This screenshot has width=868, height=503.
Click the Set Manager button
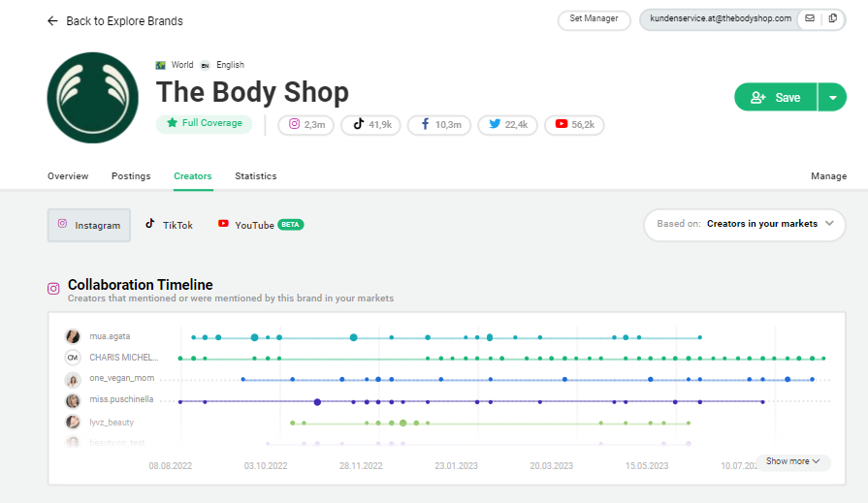coord(594,18)
